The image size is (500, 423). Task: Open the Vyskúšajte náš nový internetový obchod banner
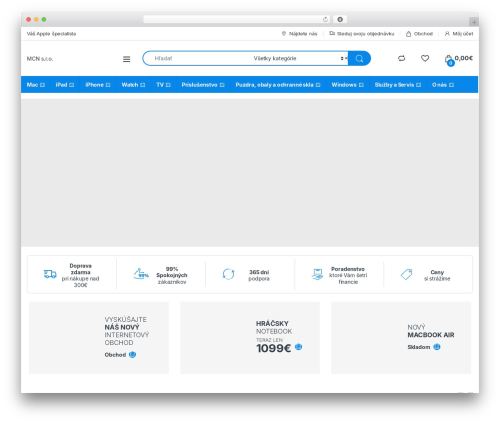(x=99, y=338)
